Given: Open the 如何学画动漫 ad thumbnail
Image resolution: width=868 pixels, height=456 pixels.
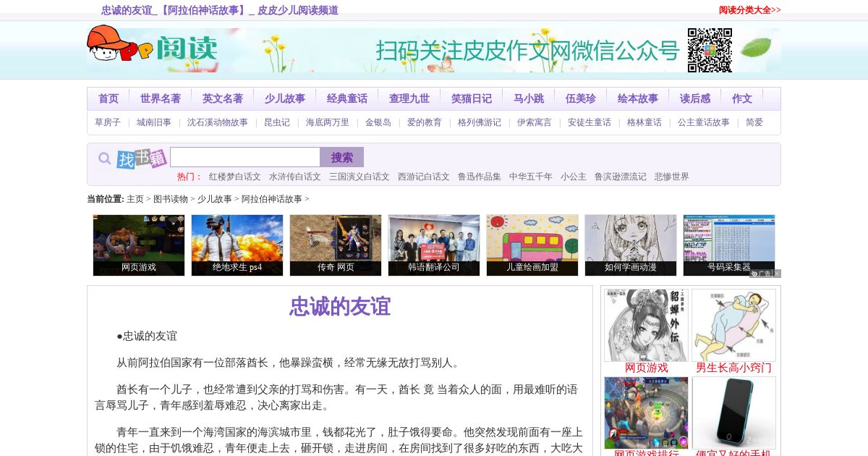Looking at the screenshot, I should coord(631,245).
